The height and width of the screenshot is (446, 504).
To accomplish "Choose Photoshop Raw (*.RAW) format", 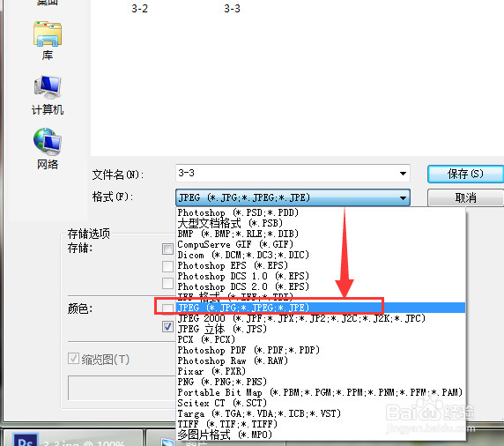I will (x=321, y=361).
